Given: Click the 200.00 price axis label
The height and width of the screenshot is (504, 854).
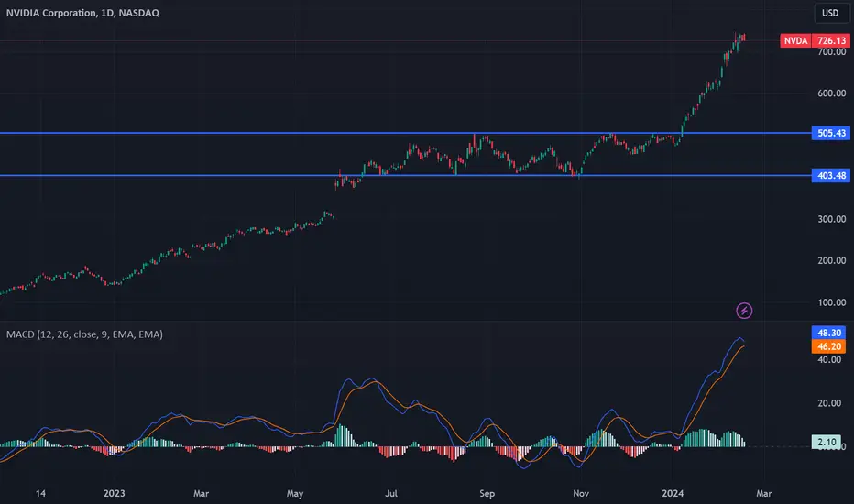Looking at the screenshot, I should point(832,260).
